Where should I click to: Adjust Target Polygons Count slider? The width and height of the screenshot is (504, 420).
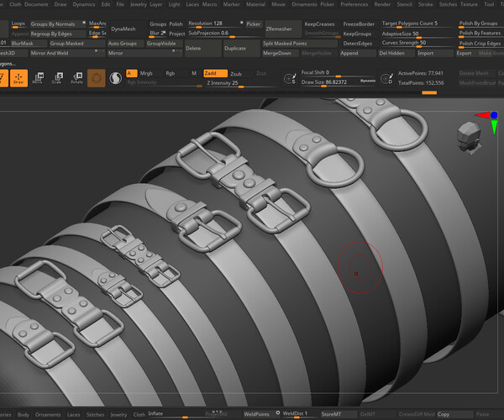click(417, 24)
